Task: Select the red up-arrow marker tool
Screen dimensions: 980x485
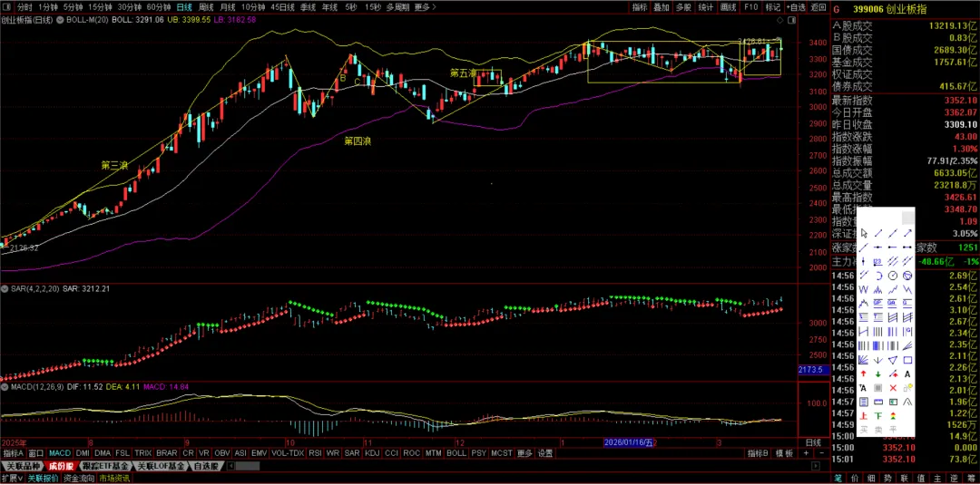Action: [x=864, y=373]
